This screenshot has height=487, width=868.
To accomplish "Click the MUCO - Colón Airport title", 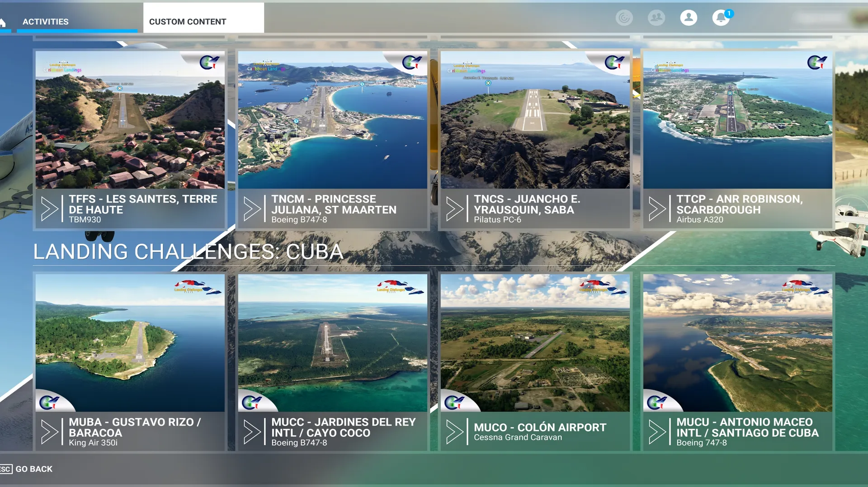I will click(x=540, y=427).
